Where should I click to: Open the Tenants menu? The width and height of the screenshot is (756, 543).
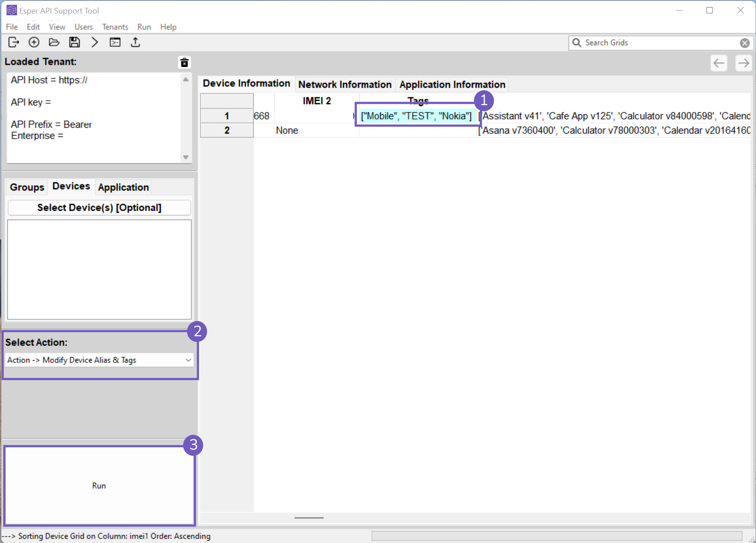[115, 27]
